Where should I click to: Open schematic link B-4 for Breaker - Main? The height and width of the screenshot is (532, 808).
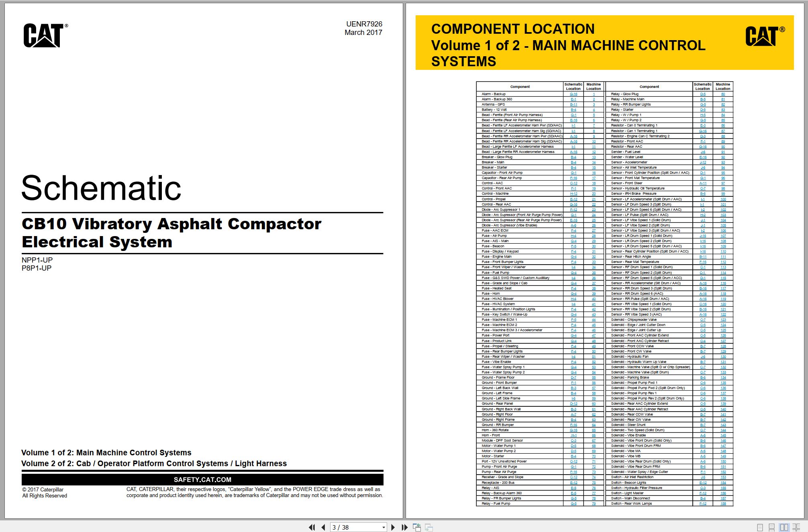click(573, 162)
